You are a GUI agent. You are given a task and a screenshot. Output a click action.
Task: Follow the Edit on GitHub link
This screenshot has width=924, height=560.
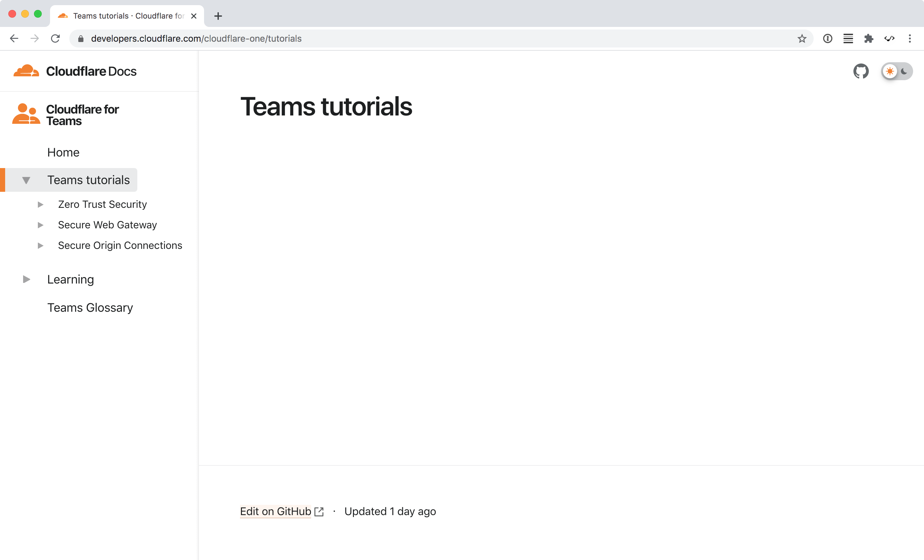pyautogui.click(x=276, y=511)
